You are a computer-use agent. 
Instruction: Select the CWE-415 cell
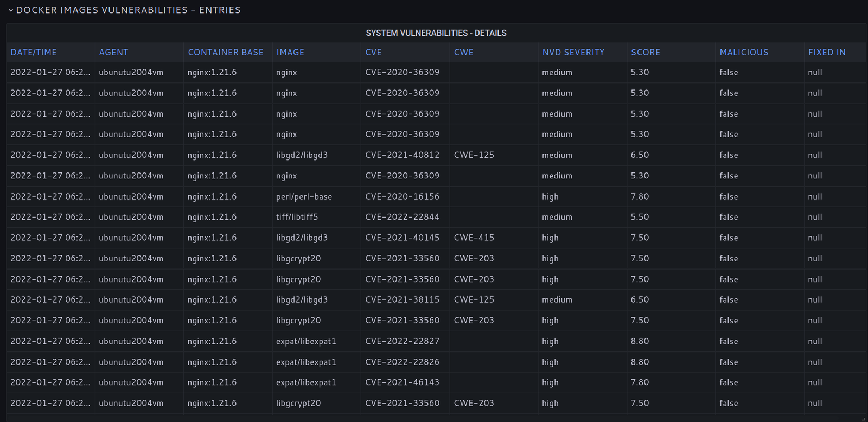(474, 238)
